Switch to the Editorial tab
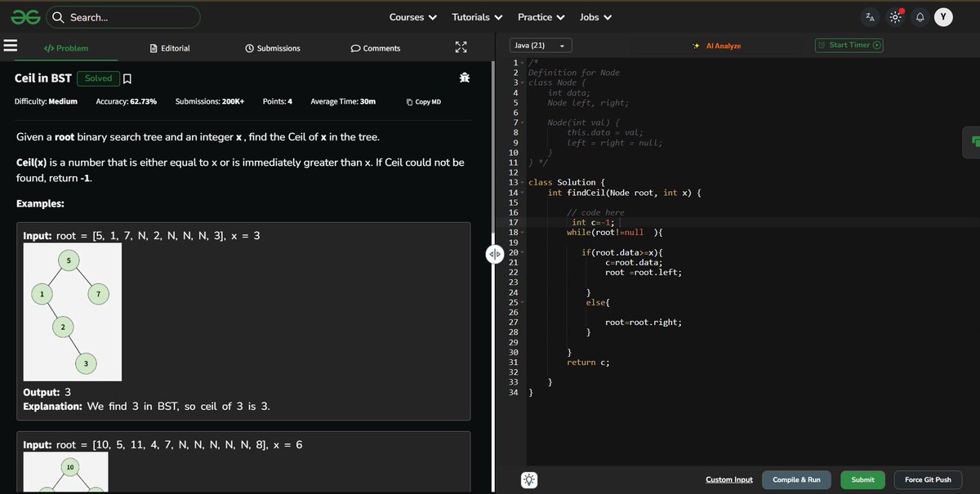 [170, 48]
